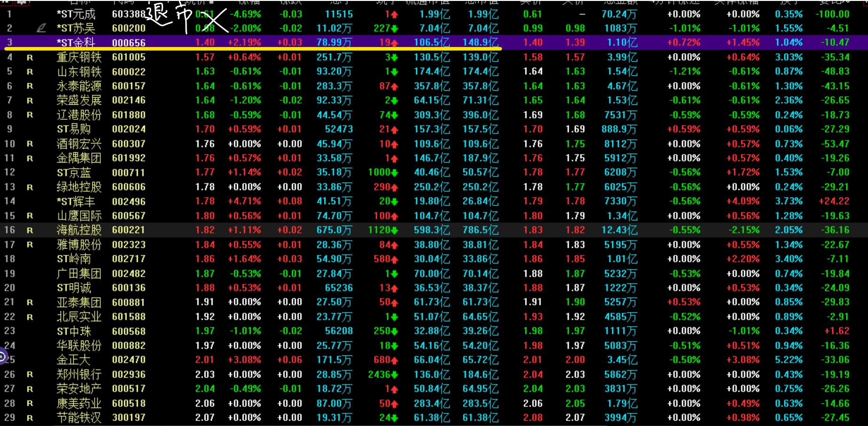The width and height of the screenshot is (868, 426).
Task: Click the +24.22 value for *ST辉丰
Action: point(834,201)
